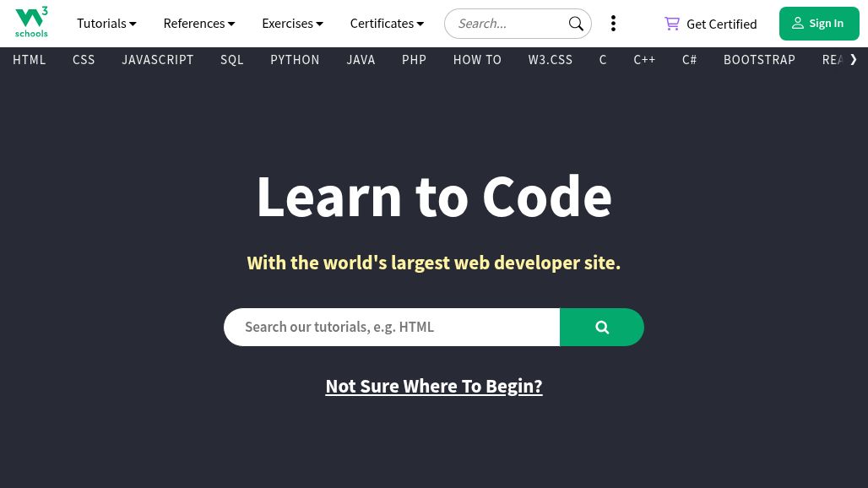Open the BOOTSTRAP topic link
The width and height of the screenshot is (868, 488).
pyautogui.click(x=759, y=60)
